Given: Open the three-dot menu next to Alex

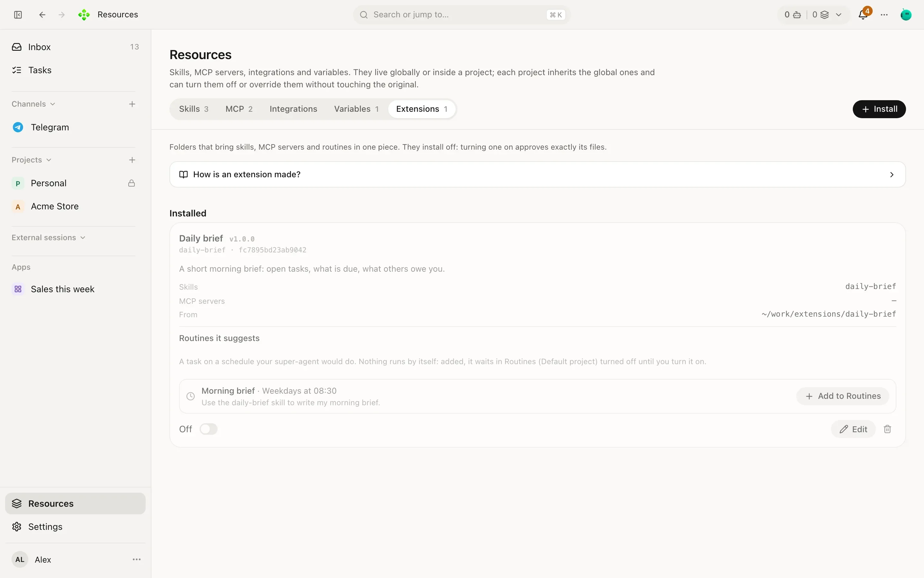Looking at the screenshot, I should pyautogui.click(x=137, y=560).
